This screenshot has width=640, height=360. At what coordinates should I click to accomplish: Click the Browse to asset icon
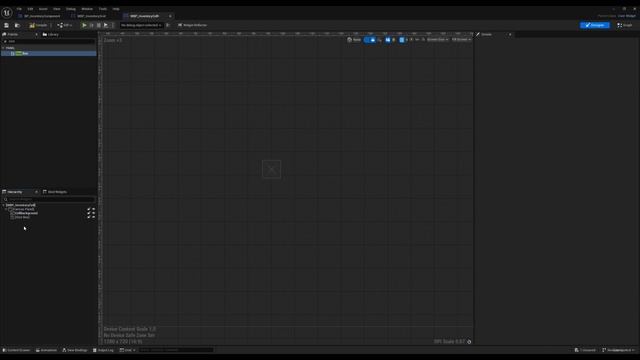click(x=17, y=25)
